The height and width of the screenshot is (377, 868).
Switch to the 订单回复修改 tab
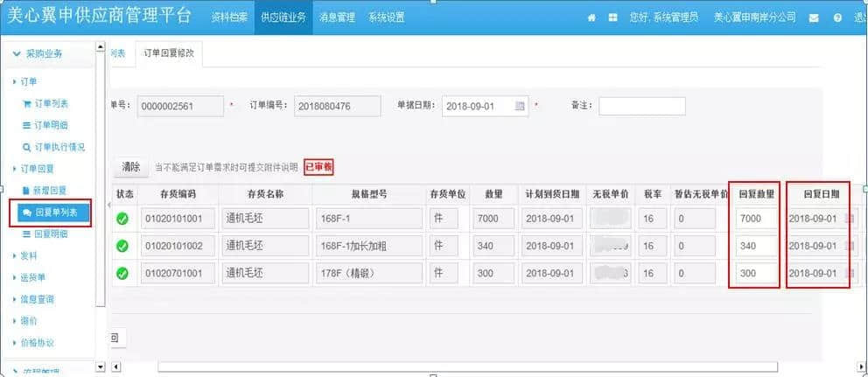click(x=169, y=53)
